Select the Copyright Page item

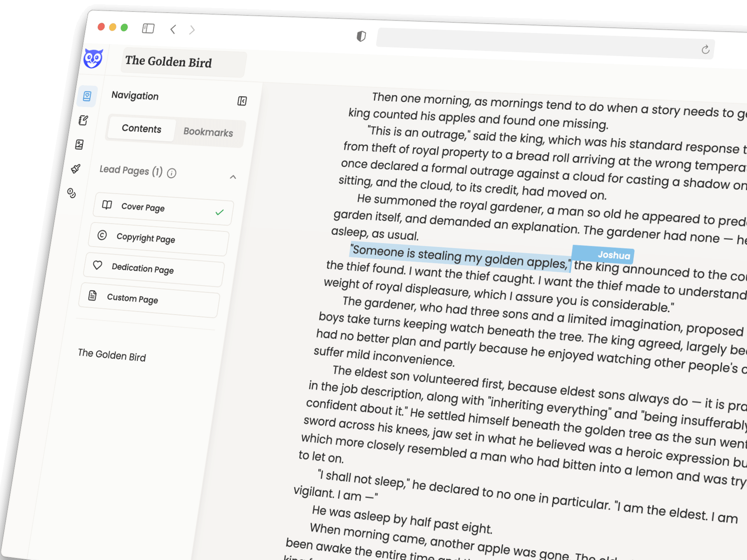coord(159,239)
